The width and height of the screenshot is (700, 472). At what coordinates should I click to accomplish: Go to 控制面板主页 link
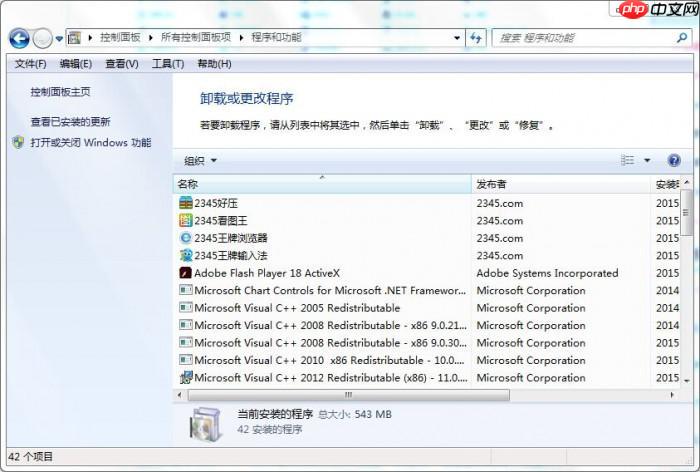[x=60, y=92]
